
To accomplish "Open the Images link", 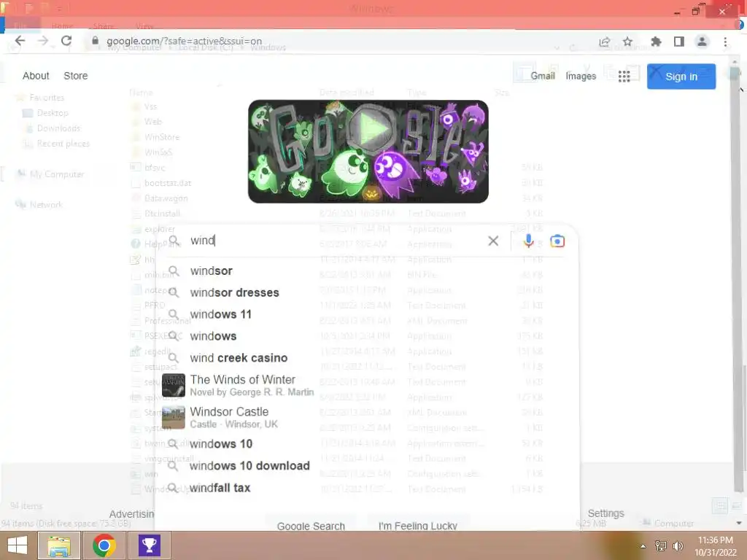I will (580, 76).
